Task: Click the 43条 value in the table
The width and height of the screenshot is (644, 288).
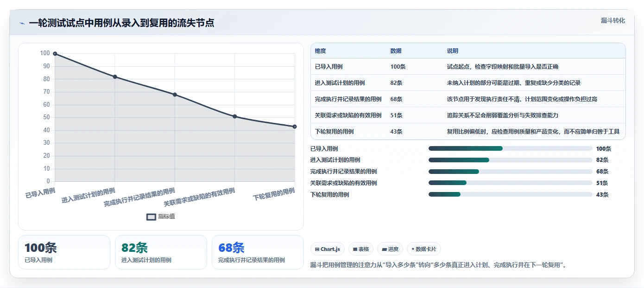Action: 396,132
